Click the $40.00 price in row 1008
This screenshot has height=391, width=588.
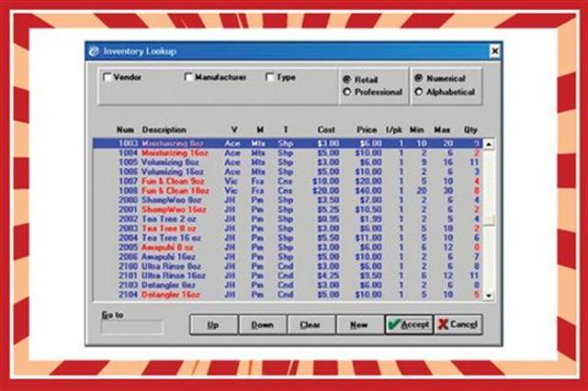pos(368,191)
